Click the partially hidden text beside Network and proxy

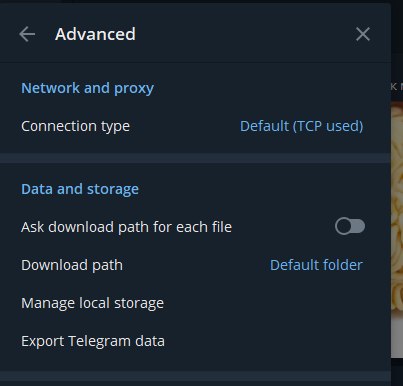coord(397,87)
